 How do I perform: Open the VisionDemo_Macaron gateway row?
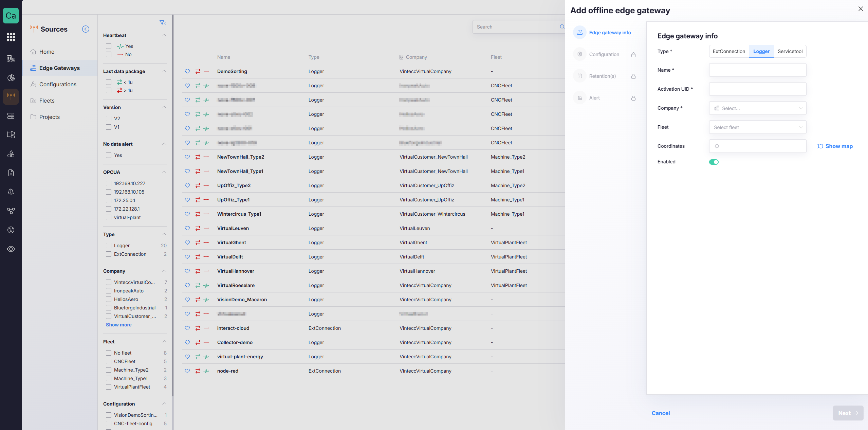pyautogui.click(x=373, y=300)
